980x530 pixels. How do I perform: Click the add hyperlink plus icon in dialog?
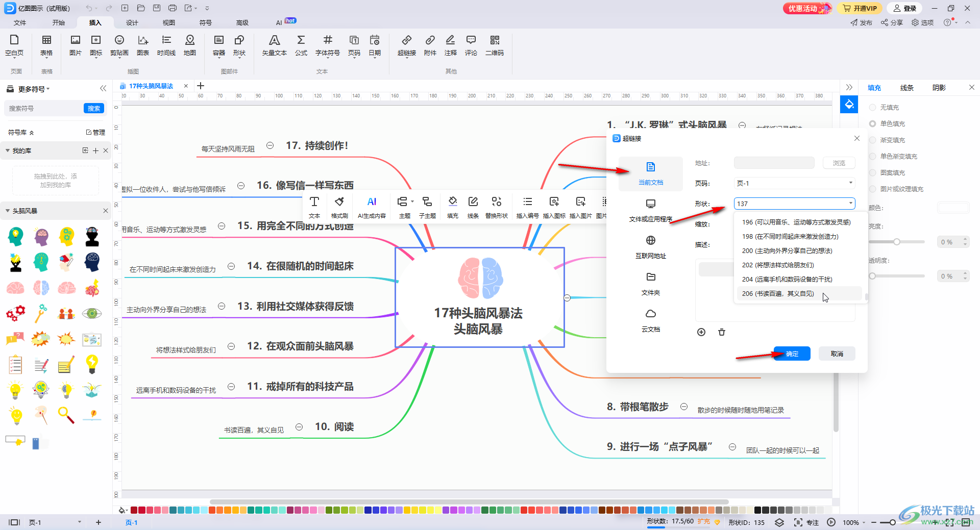click(x=701, y=332)
